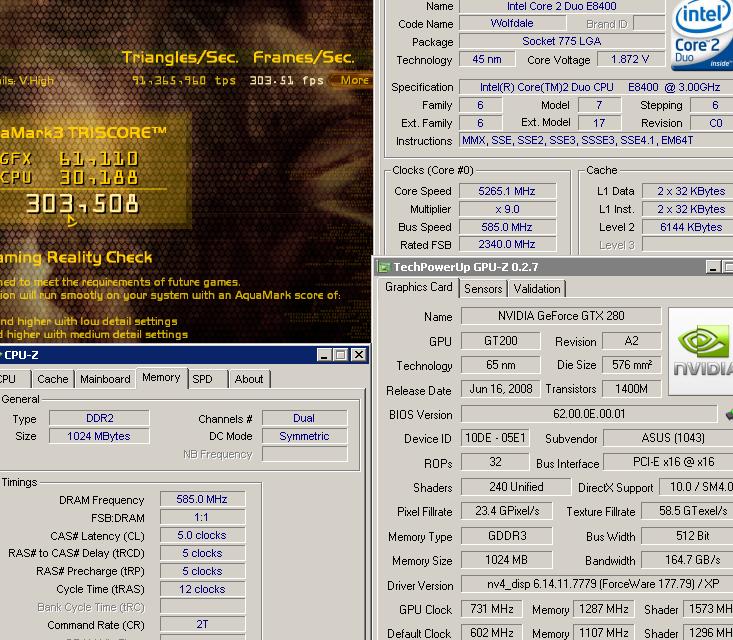The image size is (733, 640).
Task: Click the GPU Name field NVIDIA GeForce GTX 280
Action: pyautogui.click(x=561, y=316)
